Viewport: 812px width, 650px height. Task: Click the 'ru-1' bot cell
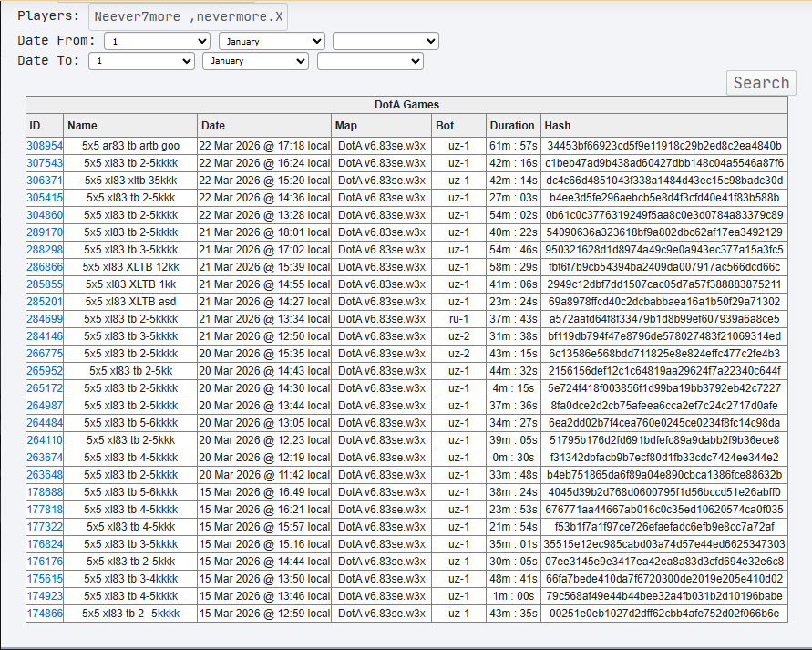pyautogui.click(x=458, y=319)
